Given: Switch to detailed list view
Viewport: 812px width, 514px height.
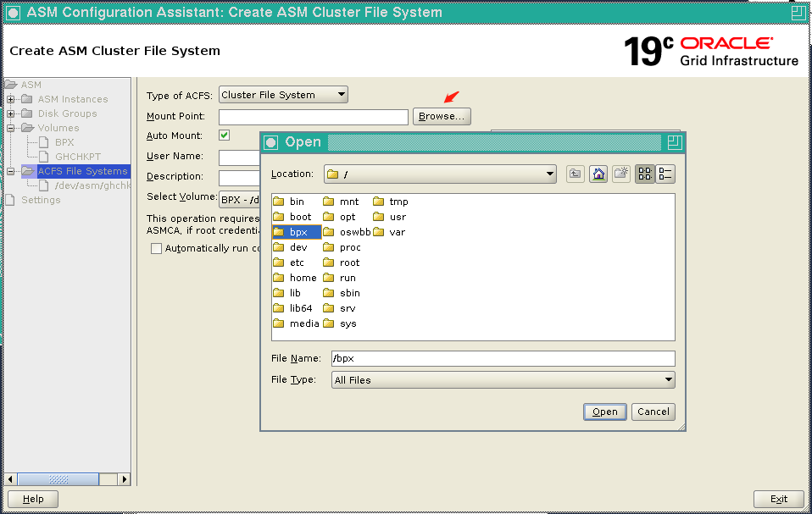Looking at the screenshot, I should [x=665, y=174].
